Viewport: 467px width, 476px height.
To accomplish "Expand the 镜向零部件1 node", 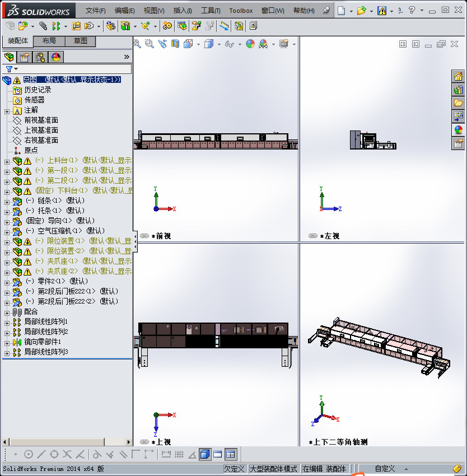I will [7, 343].
